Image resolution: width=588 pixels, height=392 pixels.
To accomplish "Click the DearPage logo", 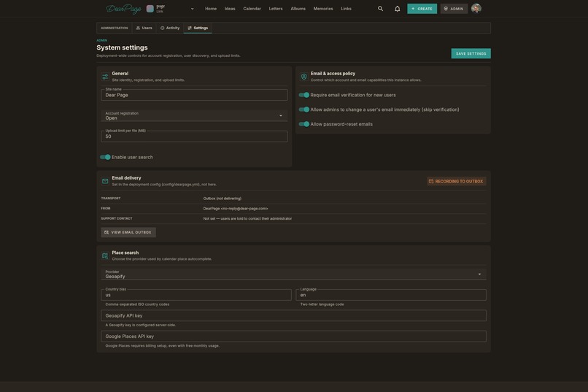I will pos(123,9).
